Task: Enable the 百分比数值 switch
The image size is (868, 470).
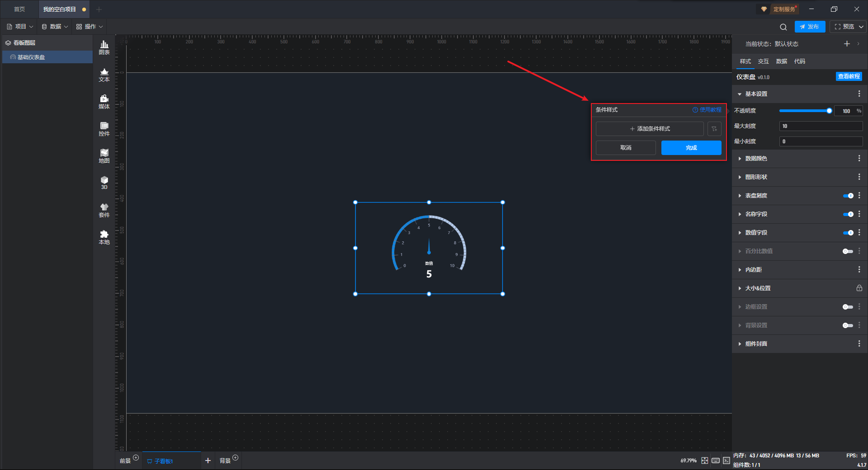Action: click(848, 251)
